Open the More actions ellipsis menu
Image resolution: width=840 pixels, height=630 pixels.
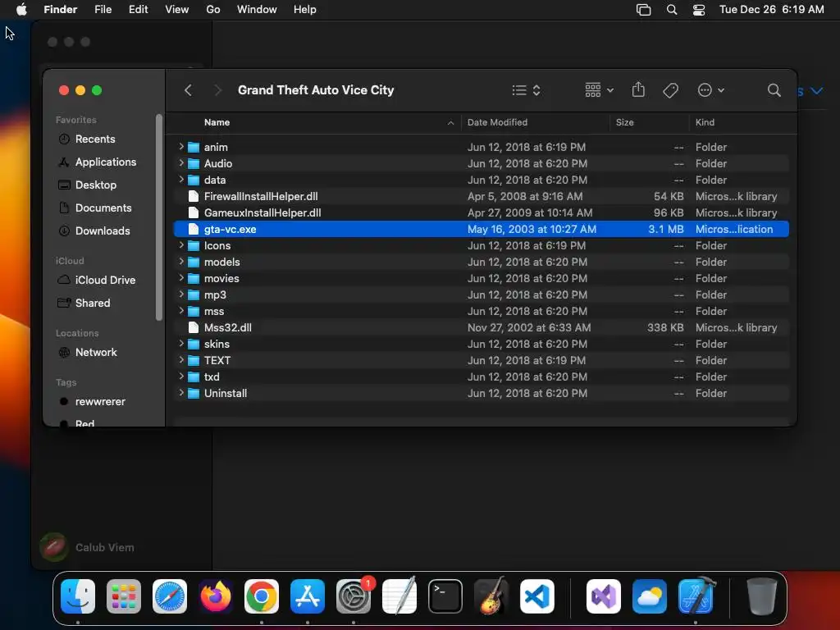pyautogui.click(x=710, y=90)
